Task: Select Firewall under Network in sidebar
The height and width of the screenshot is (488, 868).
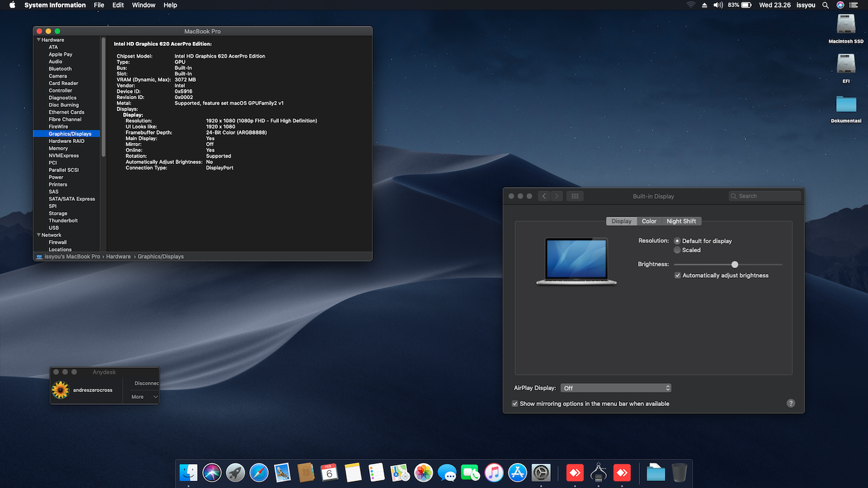Action: (58, 242)
